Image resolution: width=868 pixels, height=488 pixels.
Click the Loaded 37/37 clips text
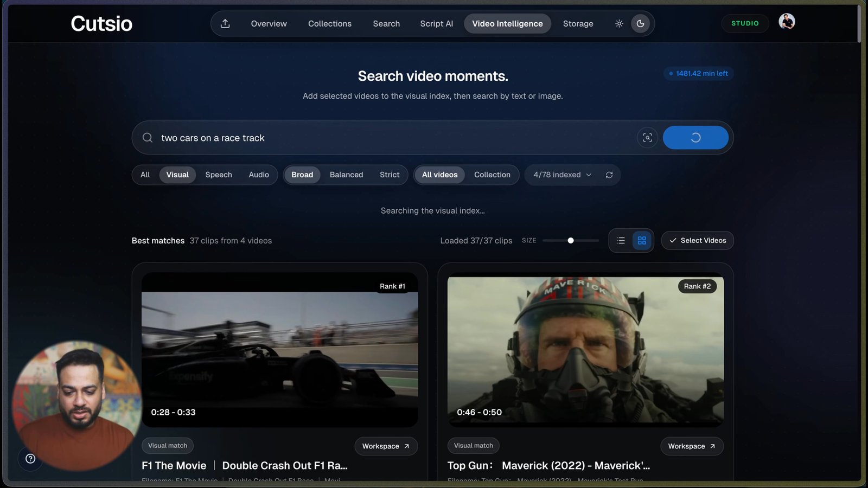476,240
